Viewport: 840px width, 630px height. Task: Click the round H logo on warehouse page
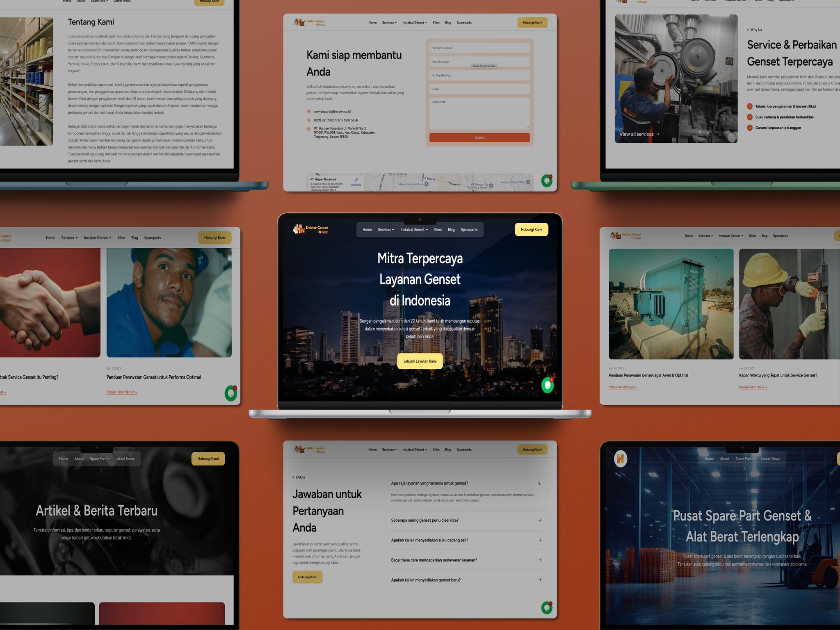(x=621, y=459)
